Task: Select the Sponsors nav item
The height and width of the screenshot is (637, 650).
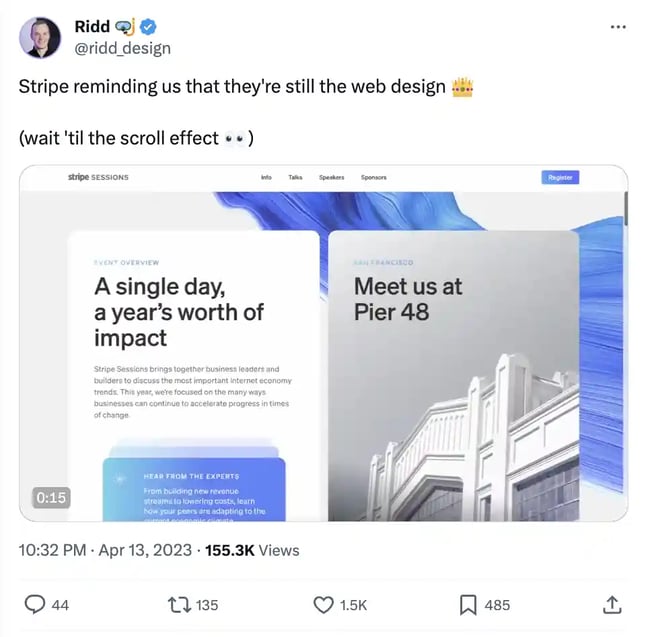Action: tap(374, 177)
